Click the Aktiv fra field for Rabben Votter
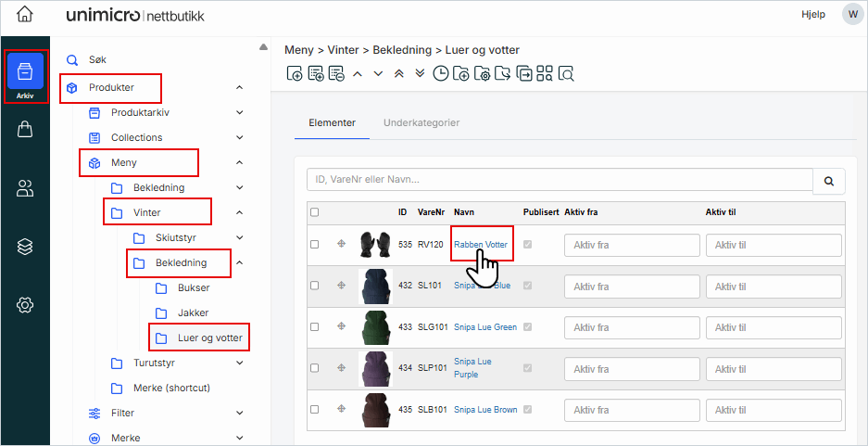Screen dimensions: 868x446 tap(631, 245)
